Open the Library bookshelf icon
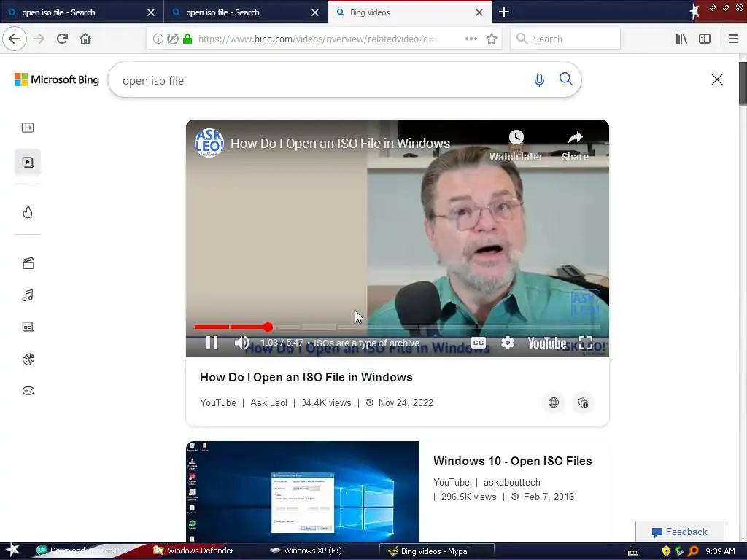 (x=681, y=39)
